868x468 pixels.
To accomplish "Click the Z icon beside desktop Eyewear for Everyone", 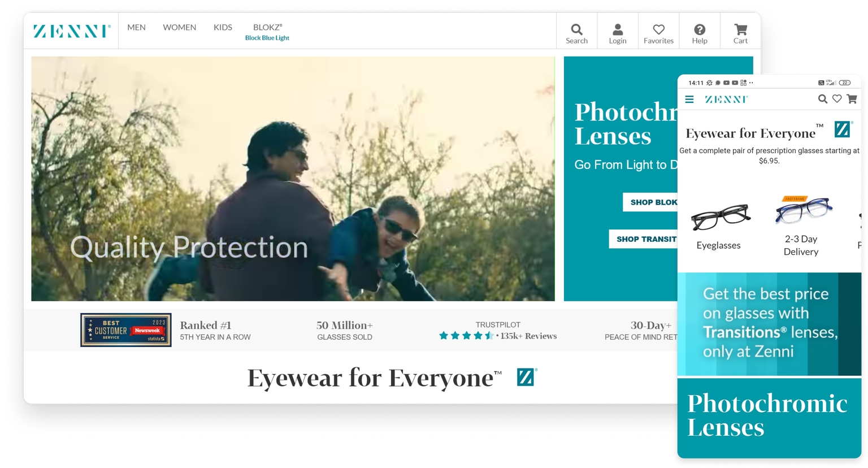I will (527, 377).
